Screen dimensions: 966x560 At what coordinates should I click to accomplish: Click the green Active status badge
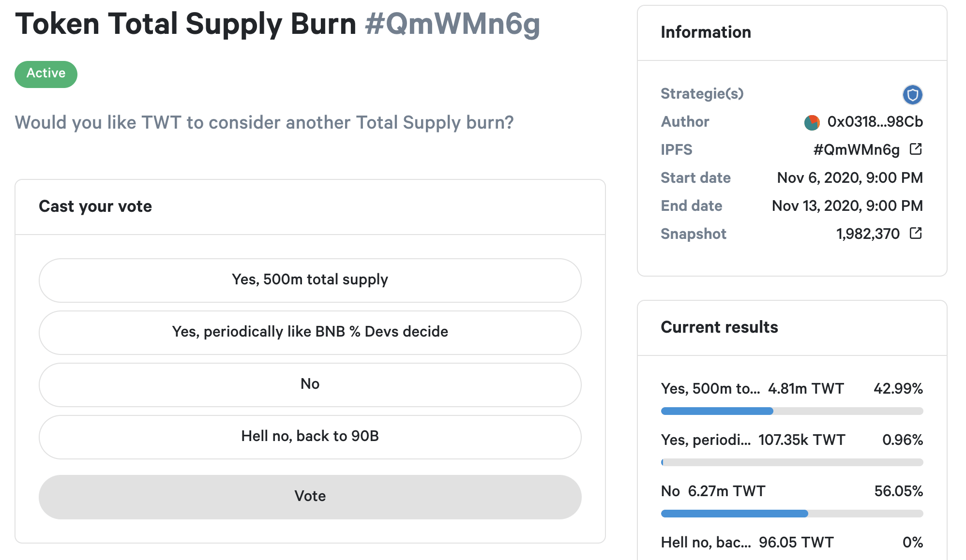pyautogui.click(x=46, y=74)
